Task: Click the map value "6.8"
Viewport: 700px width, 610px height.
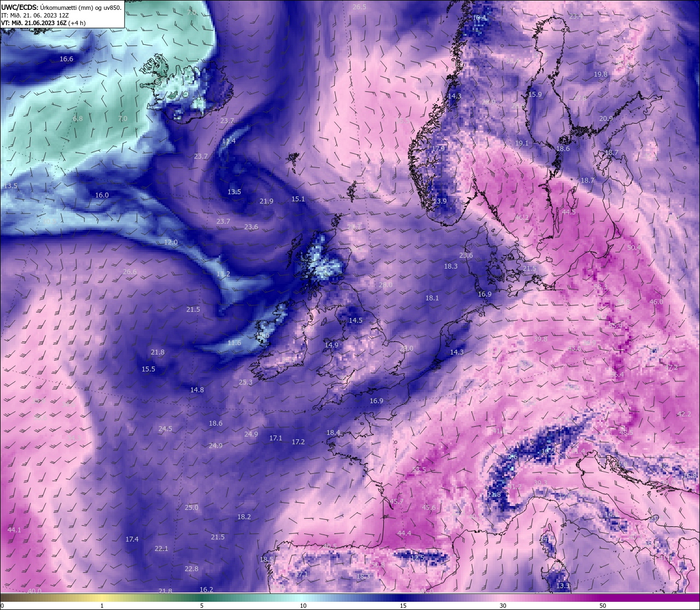Action: pos(78,118)
